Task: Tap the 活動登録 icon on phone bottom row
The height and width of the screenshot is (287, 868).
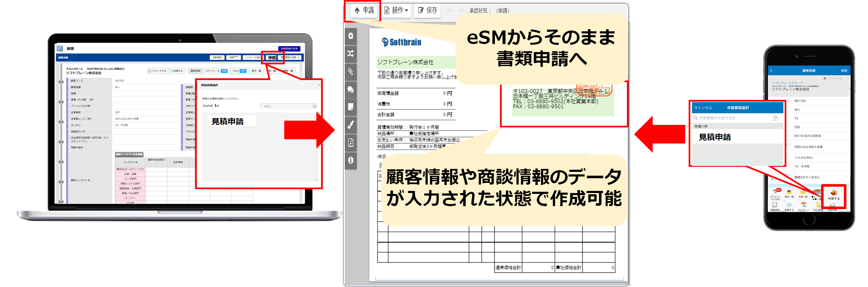Action: coord(775,207)
